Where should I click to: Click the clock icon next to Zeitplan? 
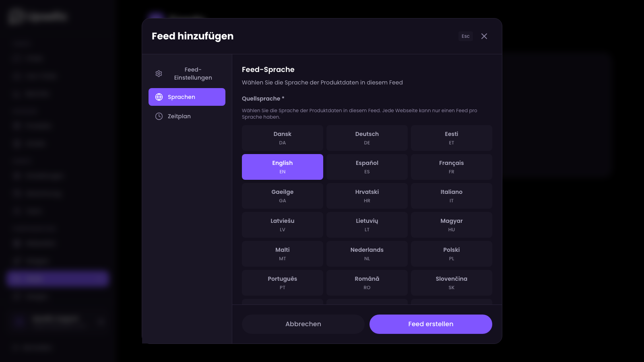pyautogui.click(x=158, y=116)
